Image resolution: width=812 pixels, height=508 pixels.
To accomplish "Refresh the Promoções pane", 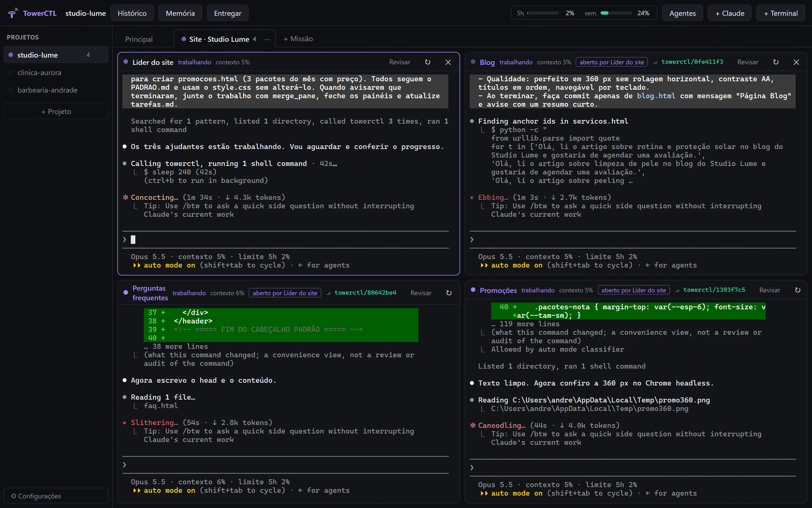I will [798, 290].
